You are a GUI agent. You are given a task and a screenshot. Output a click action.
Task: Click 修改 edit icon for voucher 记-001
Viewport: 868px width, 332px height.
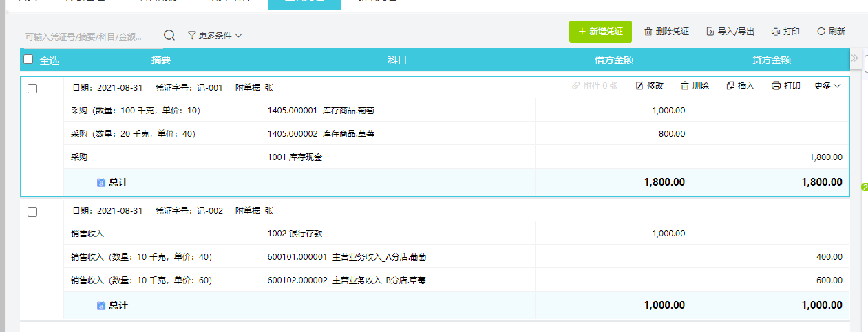pyautogui.click(x=639, y=86)
